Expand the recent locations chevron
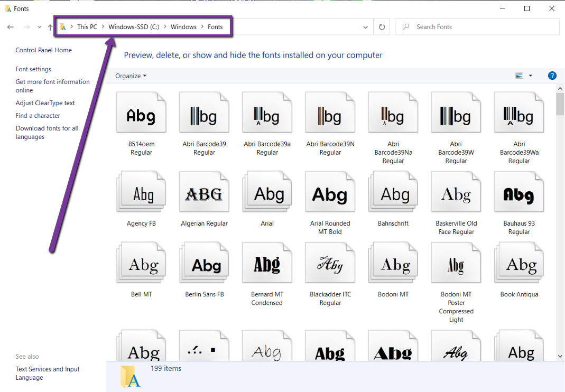 39,27
